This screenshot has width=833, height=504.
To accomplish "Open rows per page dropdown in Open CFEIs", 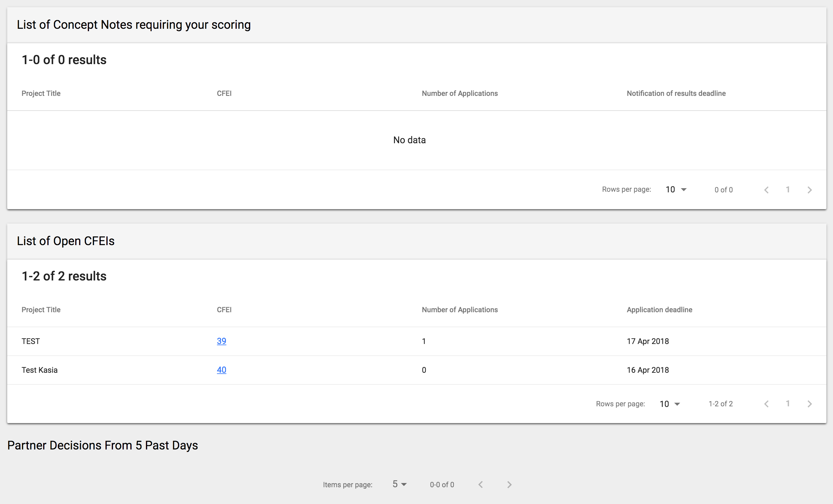I will pyautogui.click(x=670, y=404).
